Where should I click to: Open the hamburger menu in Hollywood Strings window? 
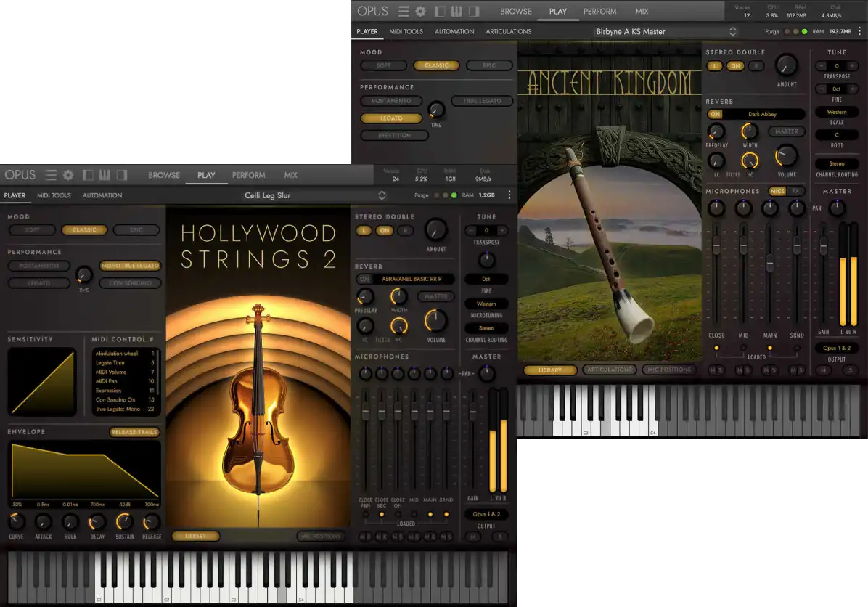pos(50,174)
